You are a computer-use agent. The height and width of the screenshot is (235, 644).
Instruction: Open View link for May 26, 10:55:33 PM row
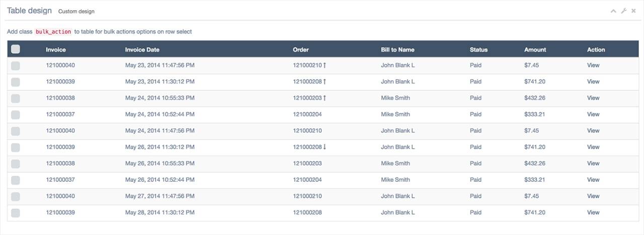point(593,163)
